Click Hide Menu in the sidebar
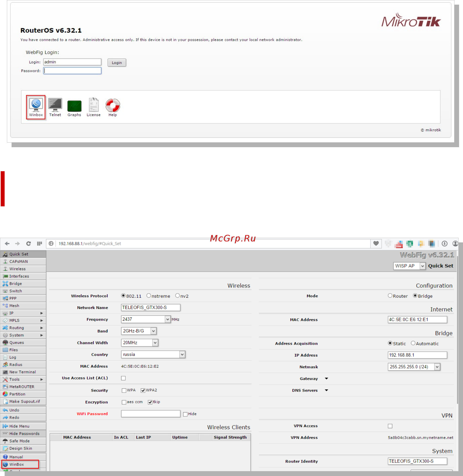Image resolution: width=463 pixels, height=476 pixels. [23, 426]
